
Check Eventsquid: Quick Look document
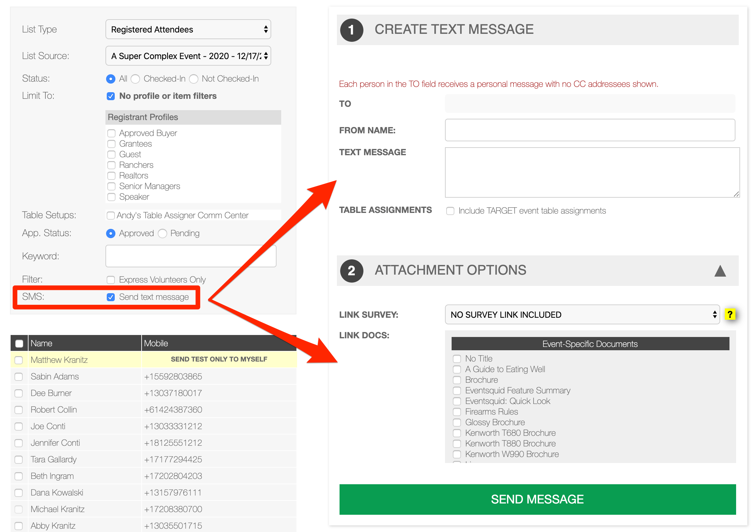457,401
